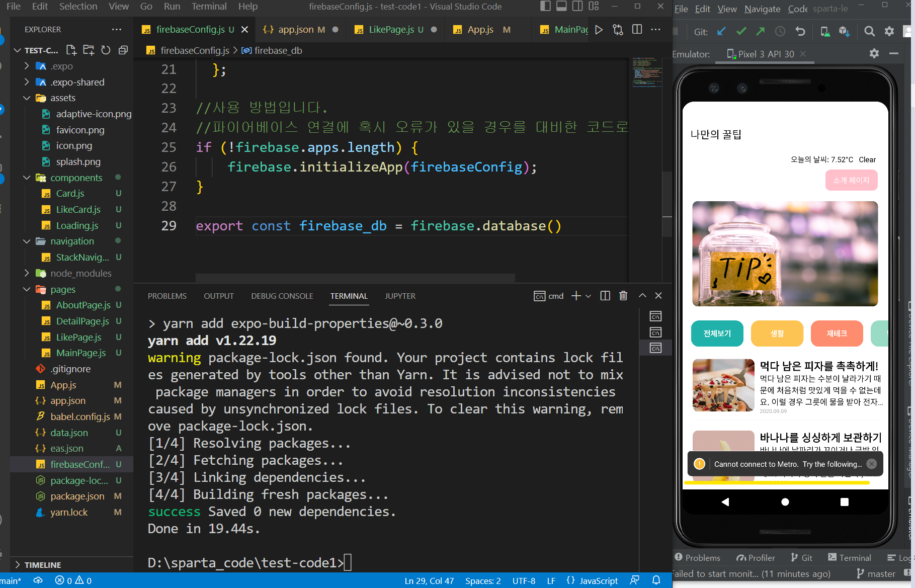The width and height of the screenshot is (915, 588).
Task: Click New Folder icon in Explorer
Action: pos(89,50)
